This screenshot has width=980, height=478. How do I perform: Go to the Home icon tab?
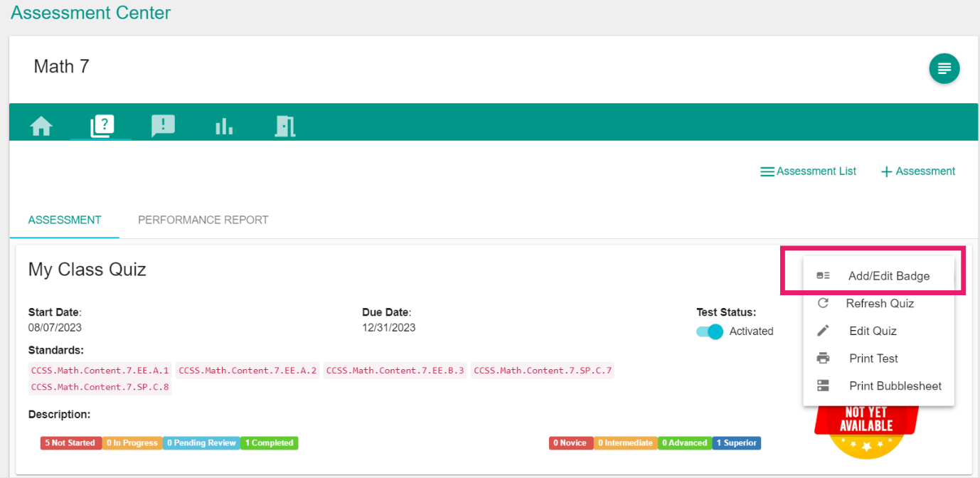pos(41,127)
